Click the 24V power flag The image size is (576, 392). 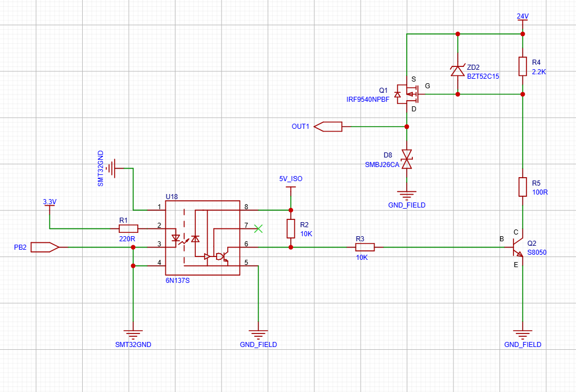coord(523,17)
